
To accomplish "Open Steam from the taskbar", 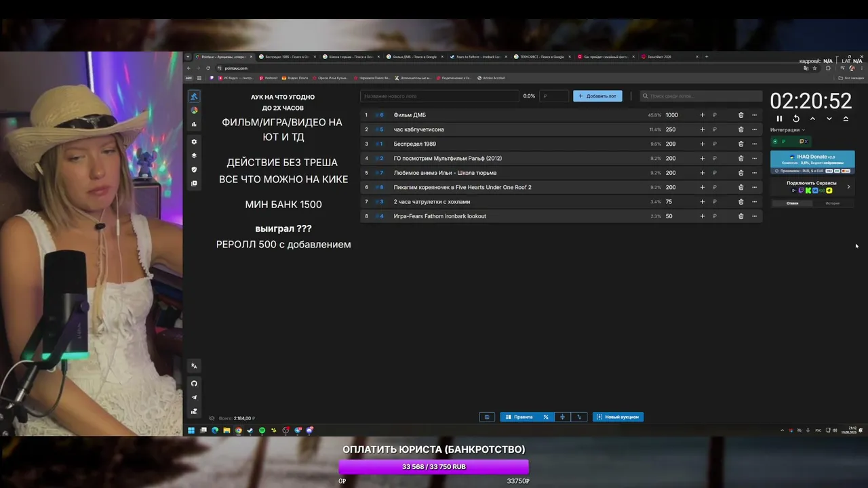I will click(250, 430).
